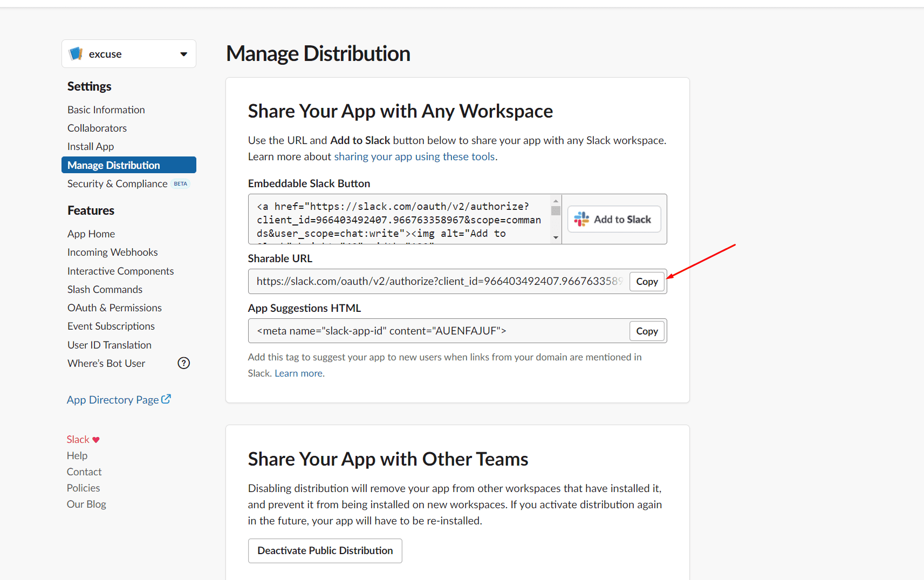924x580 pixels.
Task: Open the Help link
Action: coord(77,456)
